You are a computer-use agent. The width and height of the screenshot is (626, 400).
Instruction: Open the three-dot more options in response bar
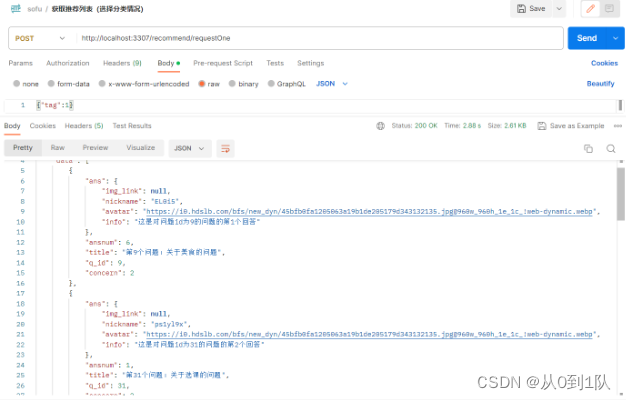pos(618,126)
